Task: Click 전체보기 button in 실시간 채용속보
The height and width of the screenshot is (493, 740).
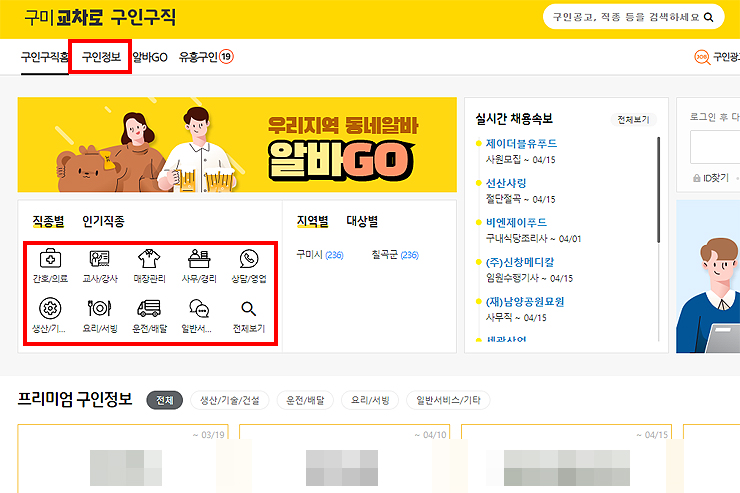Action: [633, 120]
